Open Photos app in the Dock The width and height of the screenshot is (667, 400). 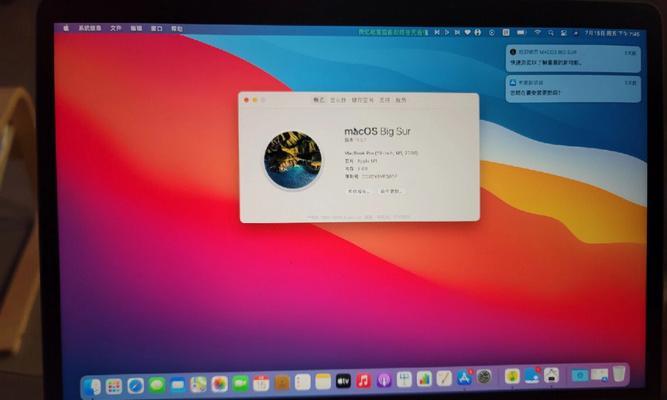tap(219, 384)
